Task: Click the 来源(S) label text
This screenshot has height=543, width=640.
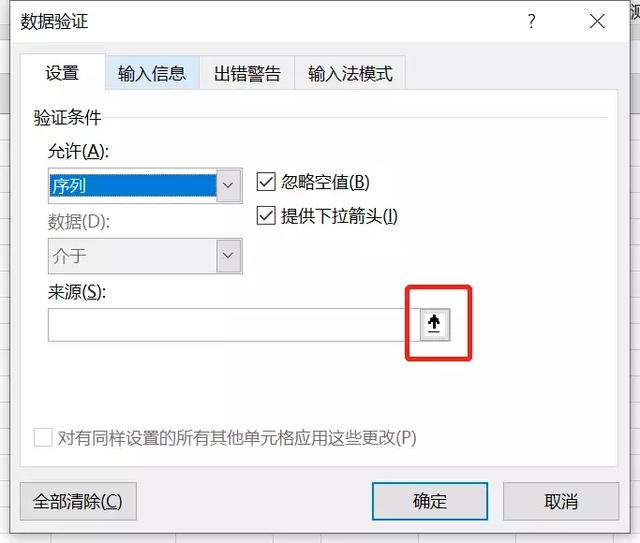Action: point(77,292)
